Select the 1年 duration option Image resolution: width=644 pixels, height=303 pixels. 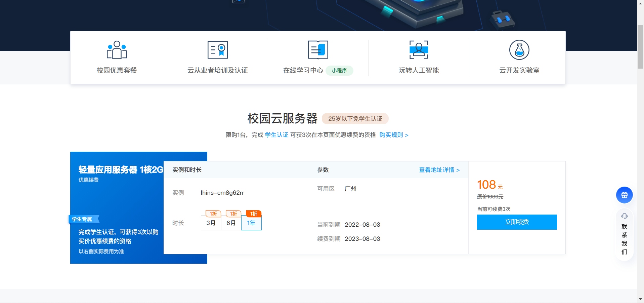click(251, 223)
